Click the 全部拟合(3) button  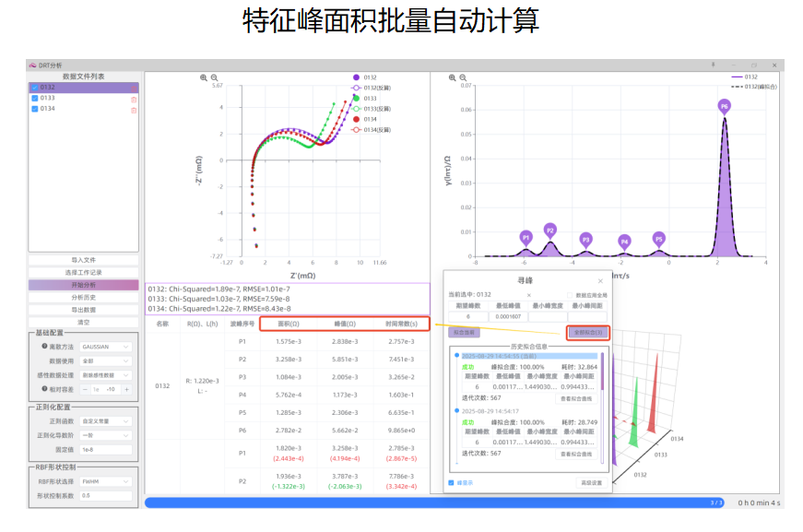588,332
